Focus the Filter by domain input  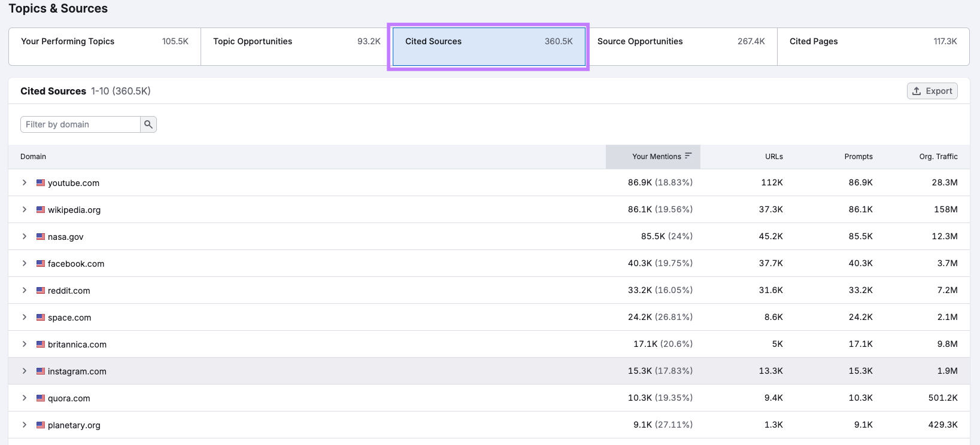point(80,124)
